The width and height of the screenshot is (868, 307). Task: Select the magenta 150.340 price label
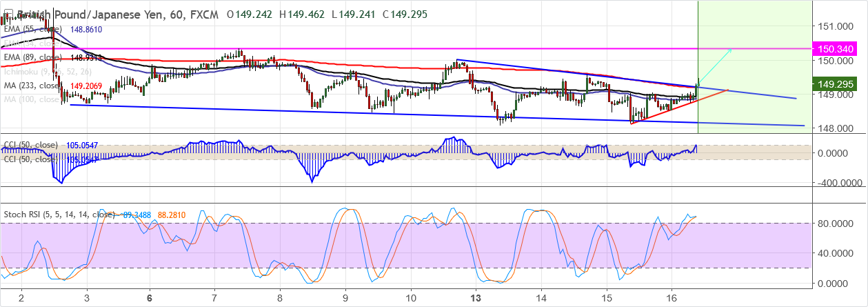pyautogui.click(x=836, y=49)
